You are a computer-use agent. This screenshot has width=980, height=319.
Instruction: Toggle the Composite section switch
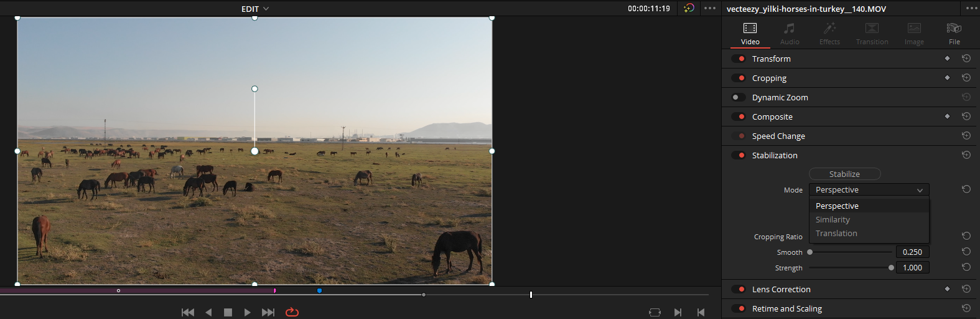pyautogui.click(x=739, y=117)
